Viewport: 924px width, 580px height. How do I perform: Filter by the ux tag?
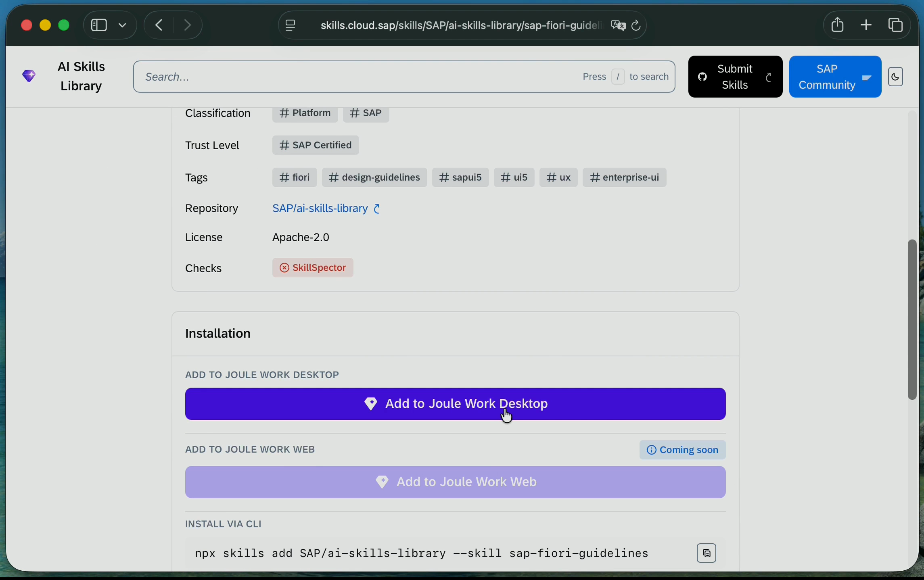pyautogui.click(x=558, y=177)
